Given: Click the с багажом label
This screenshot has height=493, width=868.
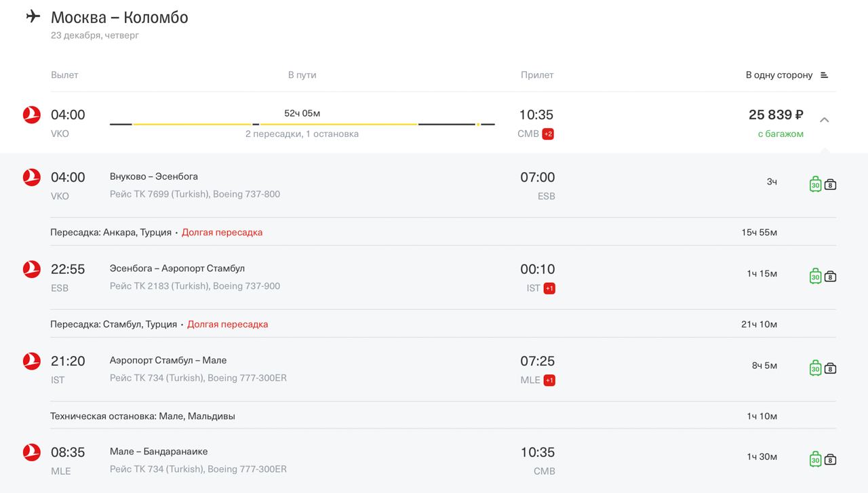Looking at the screenshot, I should point(781,134).
